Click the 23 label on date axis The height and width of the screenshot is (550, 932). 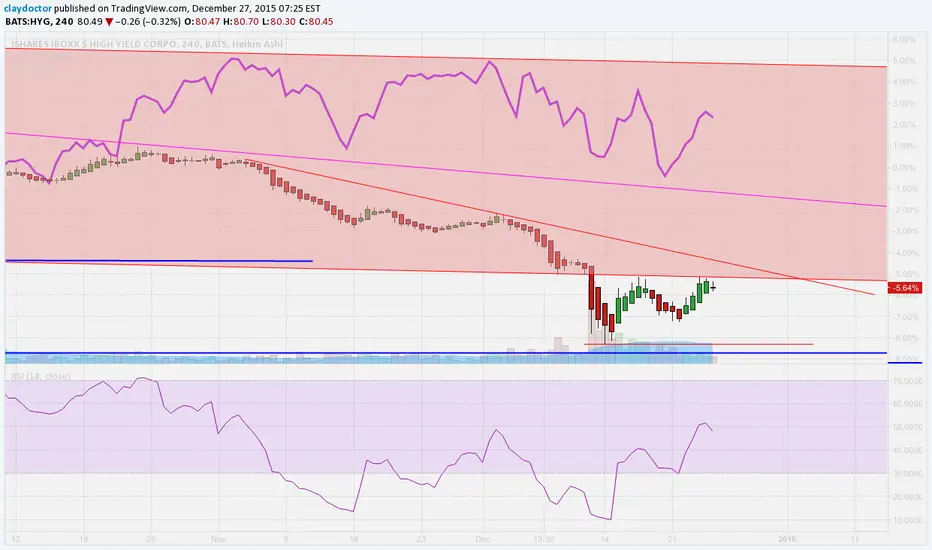pos(421,539)
